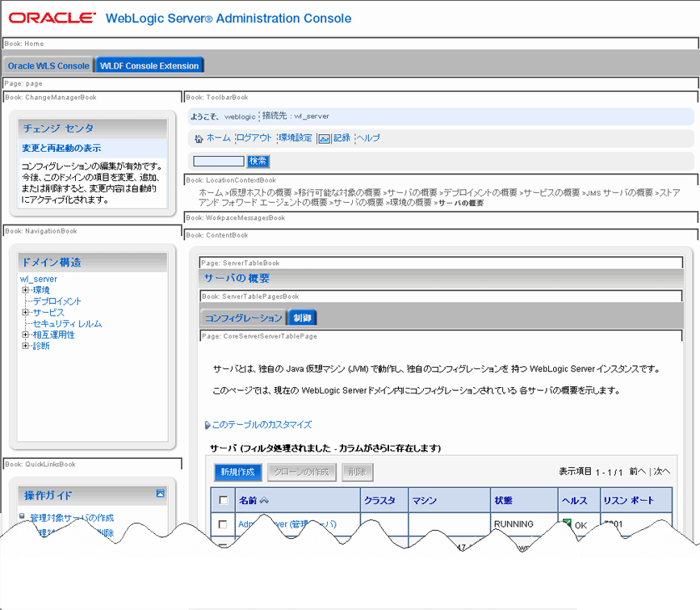
Task: Click JMS サーバの概要 breadcrumb link
Action: click(619, 192)
